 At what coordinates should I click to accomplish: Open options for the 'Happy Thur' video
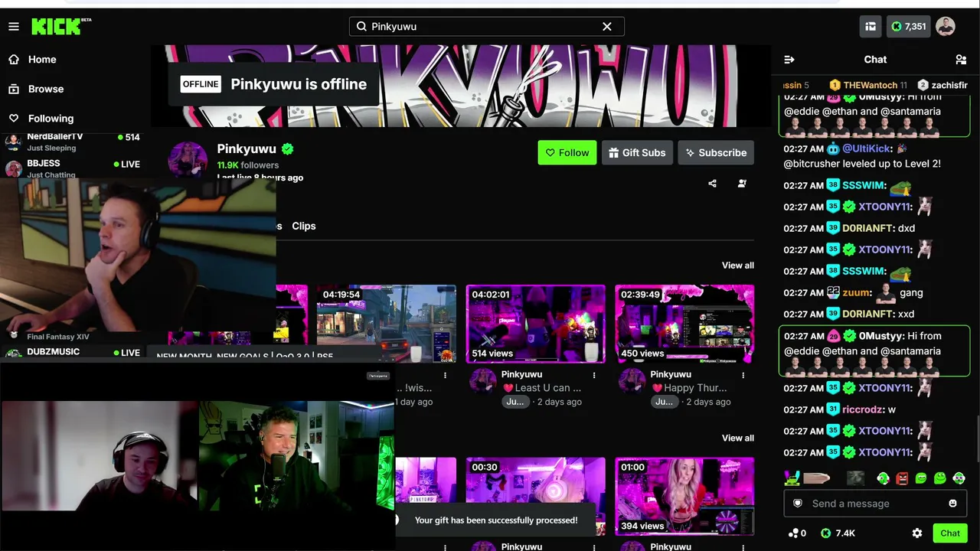pyautogui.click(x=743, y=375)
